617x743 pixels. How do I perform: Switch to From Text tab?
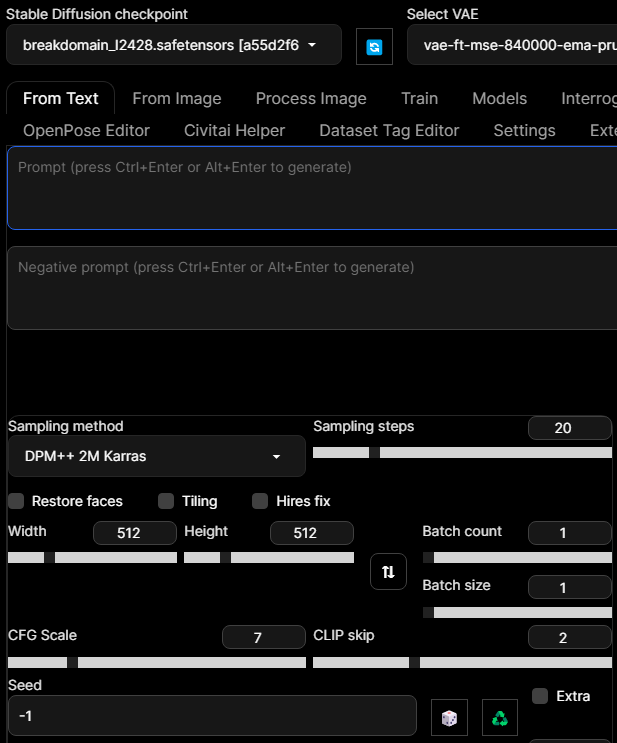(61, 99)
